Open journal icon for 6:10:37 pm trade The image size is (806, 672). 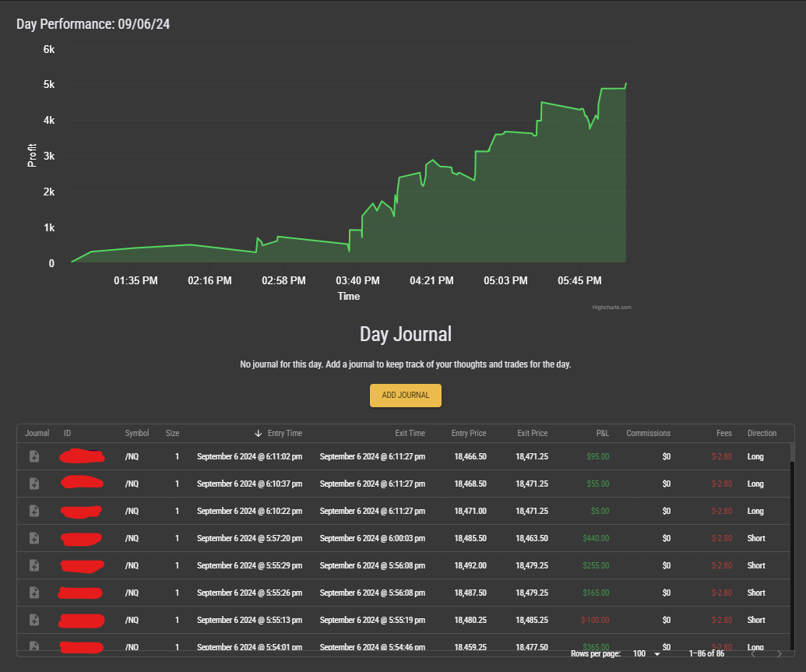pos(33,484)
